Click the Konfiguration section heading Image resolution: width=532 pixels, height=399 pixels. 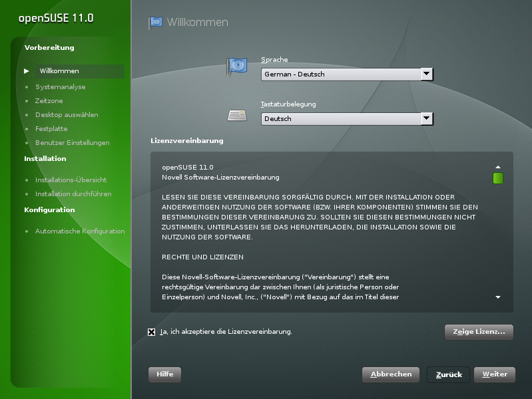(49, 210)
